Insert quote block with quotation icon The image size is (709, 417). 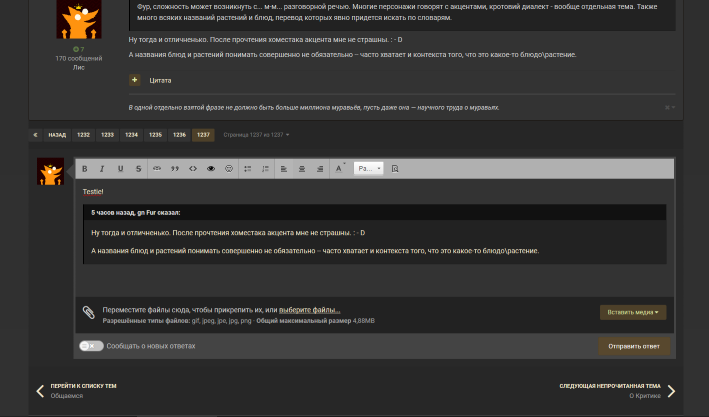tap(175, 169)
